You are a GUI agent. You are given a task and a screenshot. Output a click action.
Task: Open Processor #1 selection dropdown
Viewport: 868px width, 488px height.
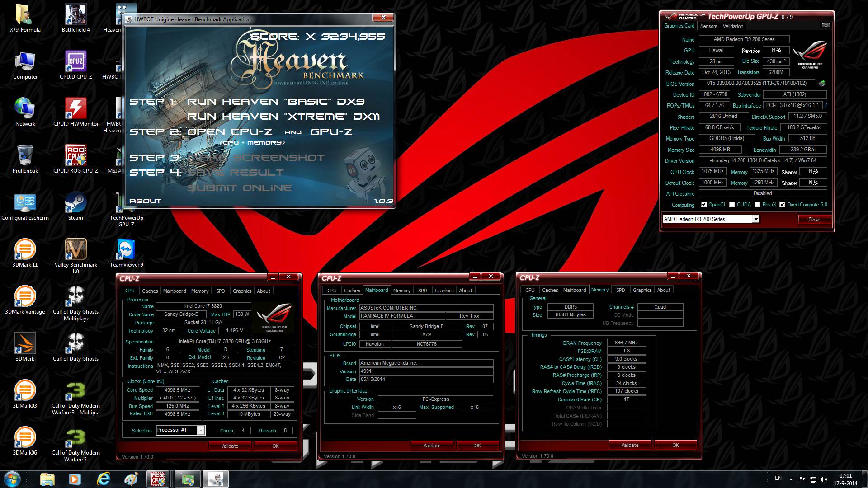[x=200, y=430]
